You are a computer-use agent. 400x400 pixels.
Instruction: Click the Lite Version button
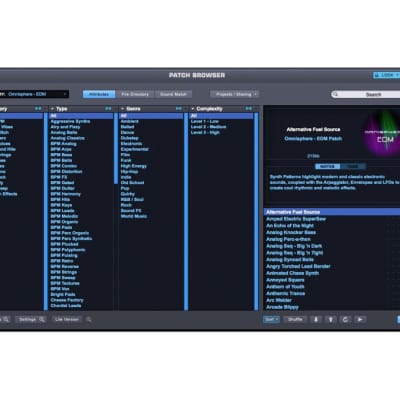tap(67, 319)
